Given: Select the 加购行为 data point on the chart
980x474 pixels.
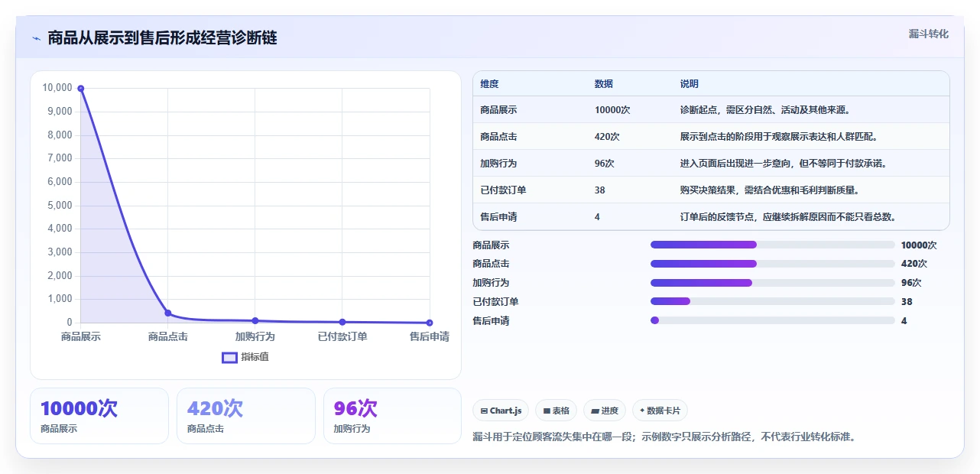Looking at the screenshot, I should click(x=255, y=320).
